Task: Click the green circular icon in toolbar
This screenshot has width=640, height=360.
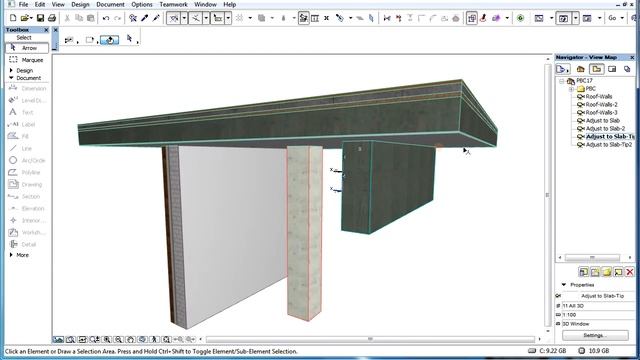Action: (x=520, y=18)
